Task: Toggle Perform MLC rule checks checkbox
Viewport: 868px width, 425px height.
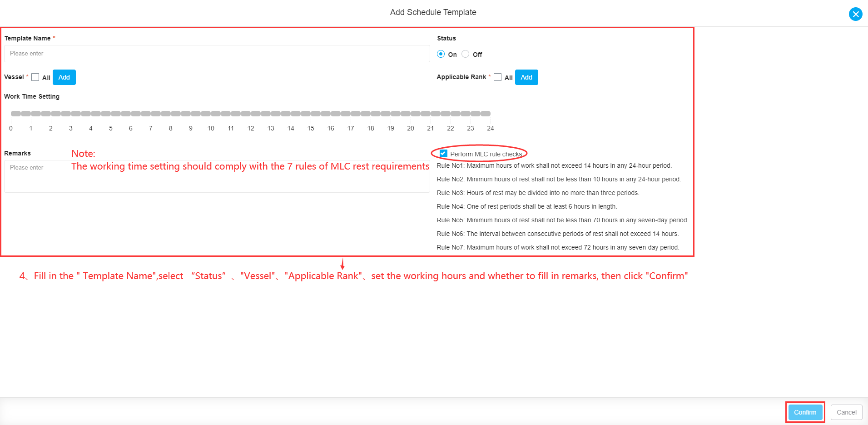Action: pyautogui.click(x=444, y=154)
